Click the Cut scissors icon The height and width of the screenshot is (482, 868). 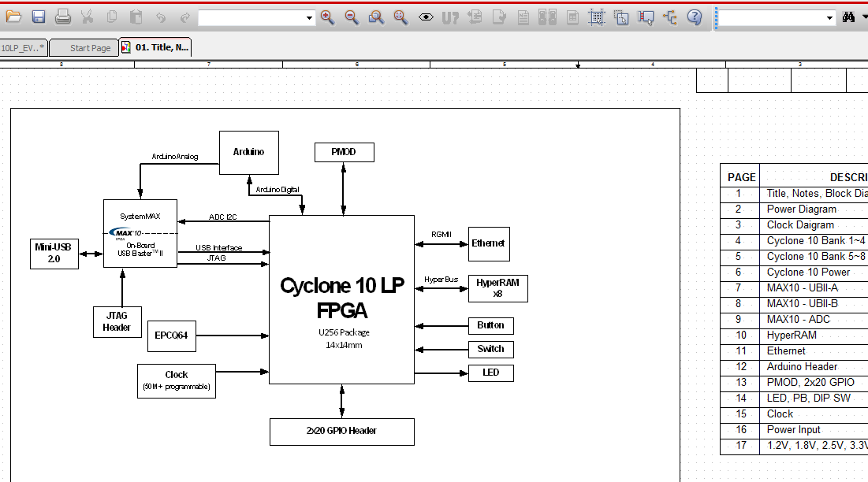coord(87,17)
